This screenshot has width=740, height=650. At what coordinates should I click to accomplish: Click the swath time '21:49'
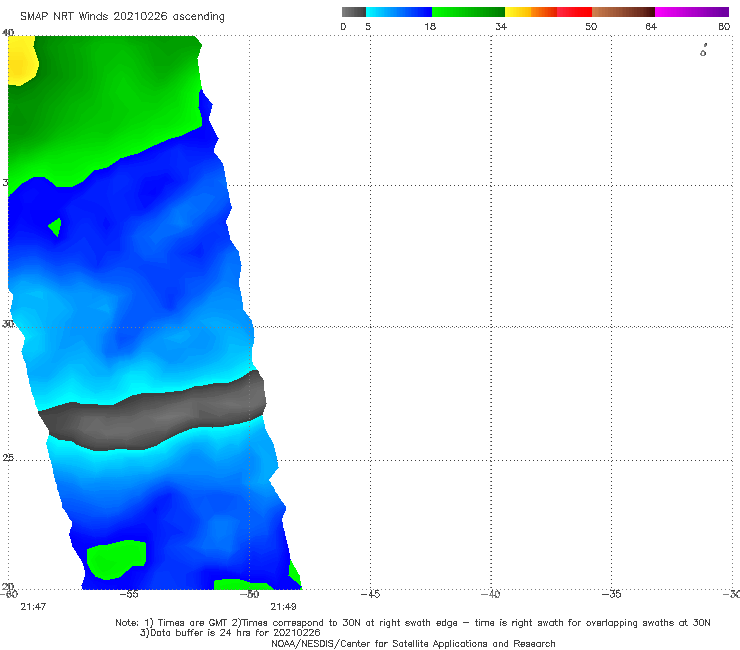283,607
